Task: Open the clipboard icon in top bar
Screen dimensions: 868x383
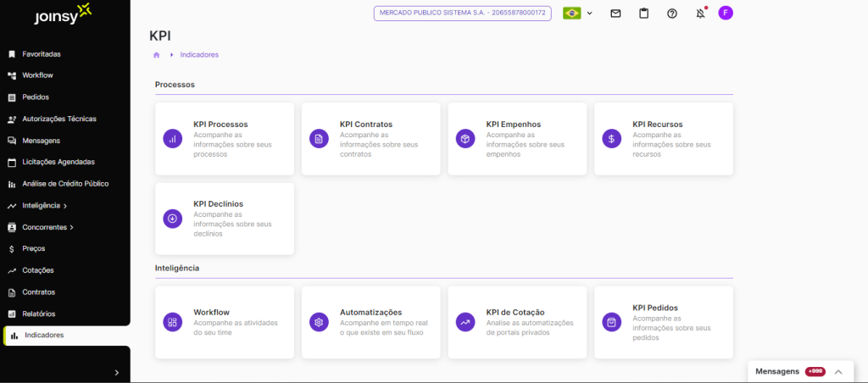Action: click(x=643, y=14)
